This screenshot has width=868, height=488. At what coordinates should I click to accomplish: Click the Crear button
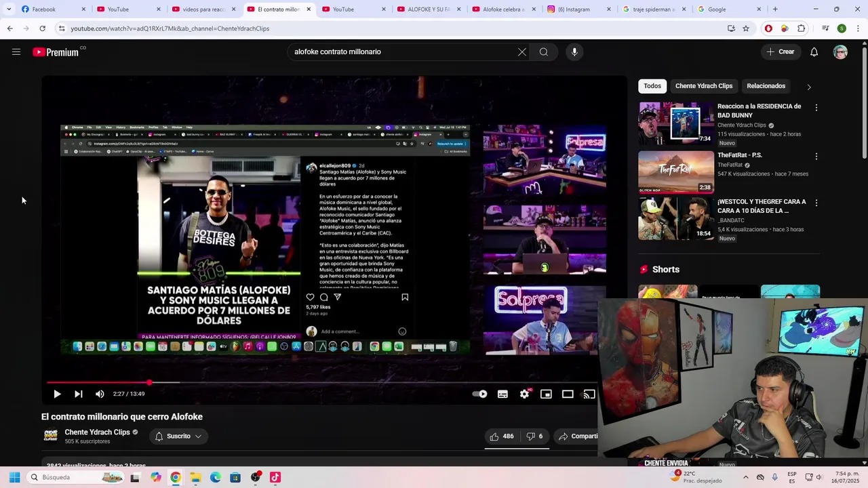780,52
